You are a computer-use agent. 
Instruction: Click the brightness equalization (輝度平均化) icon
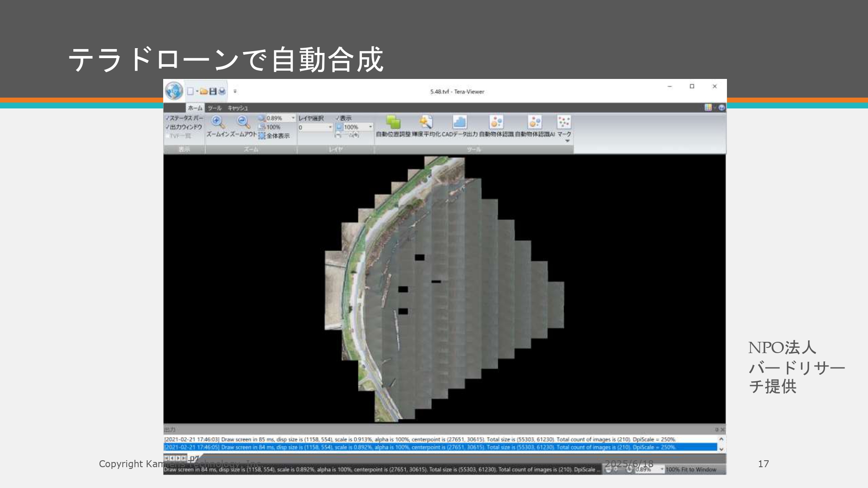pos(426,123)
